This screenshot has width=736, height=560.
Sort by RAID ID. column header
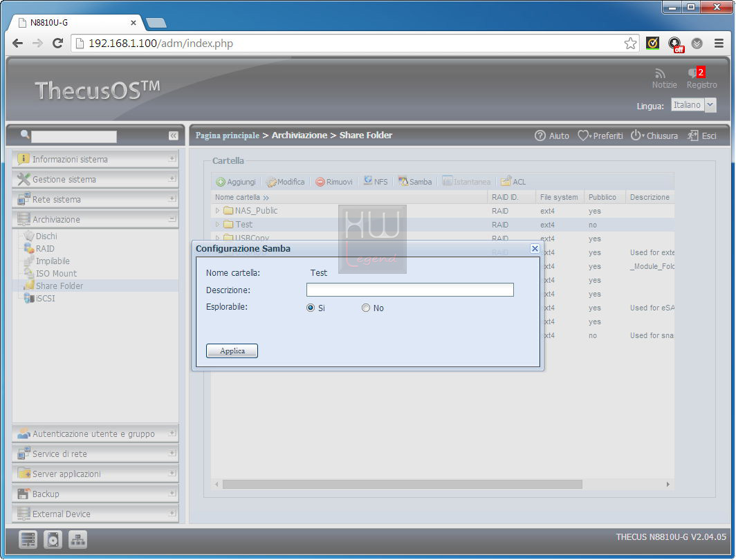tap(512, 197)
